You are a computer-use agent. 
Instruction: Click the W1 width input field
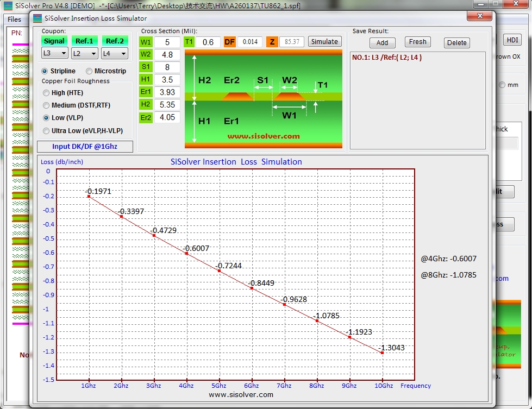pyautogui.click(x=167, y=42)
